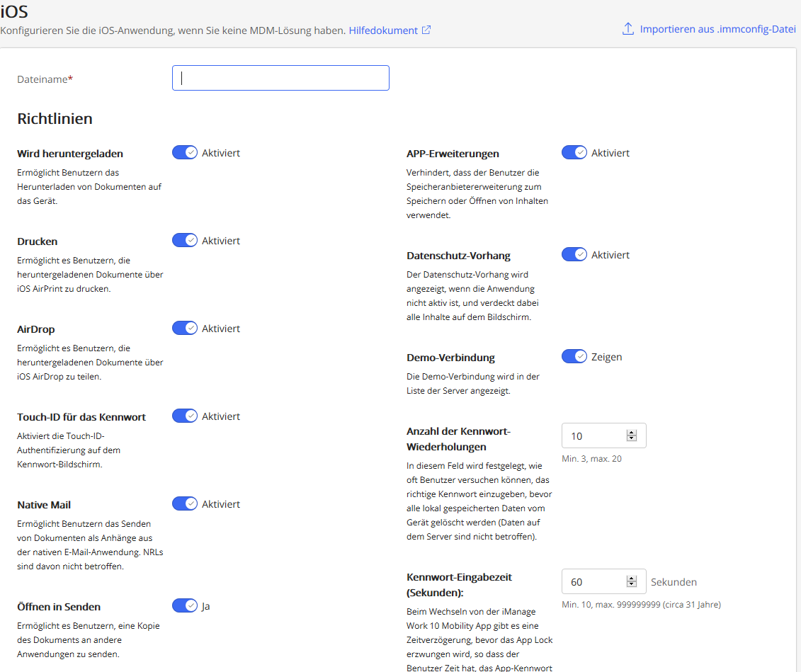Toggle Touch-ID für das Kennwort switch
801x672 pixels.
point(185,416)
